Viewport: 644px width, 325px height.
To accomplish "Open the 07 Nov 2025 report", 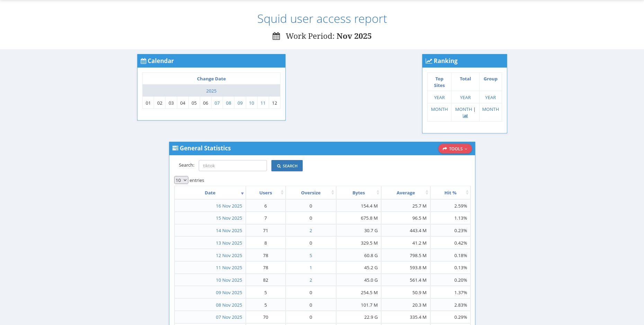I will pyautogui.click(x=229, y=317).
